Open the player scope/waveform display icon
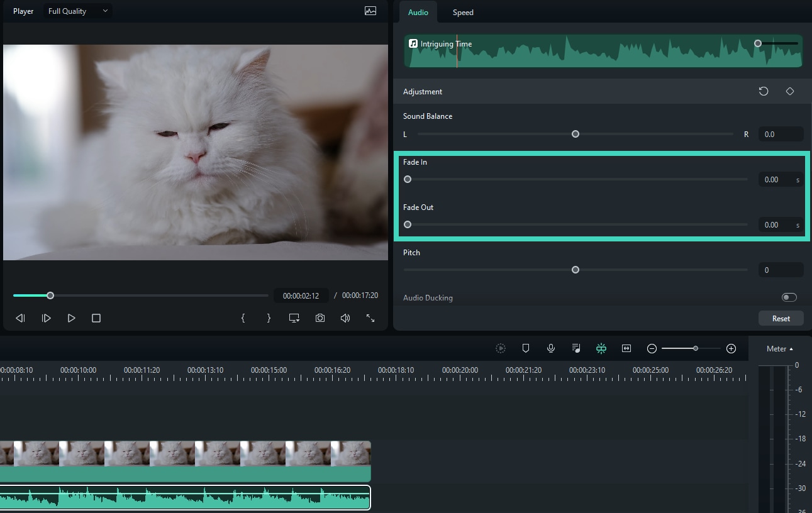The height and width of the screenshot is (513, 812). [370, 11]
